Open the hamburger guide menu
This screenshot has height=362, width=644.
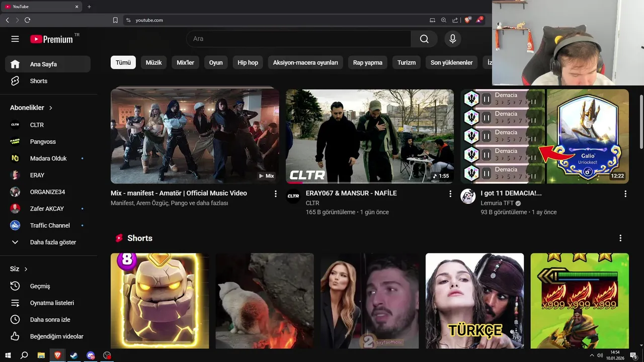click(15, 39)
